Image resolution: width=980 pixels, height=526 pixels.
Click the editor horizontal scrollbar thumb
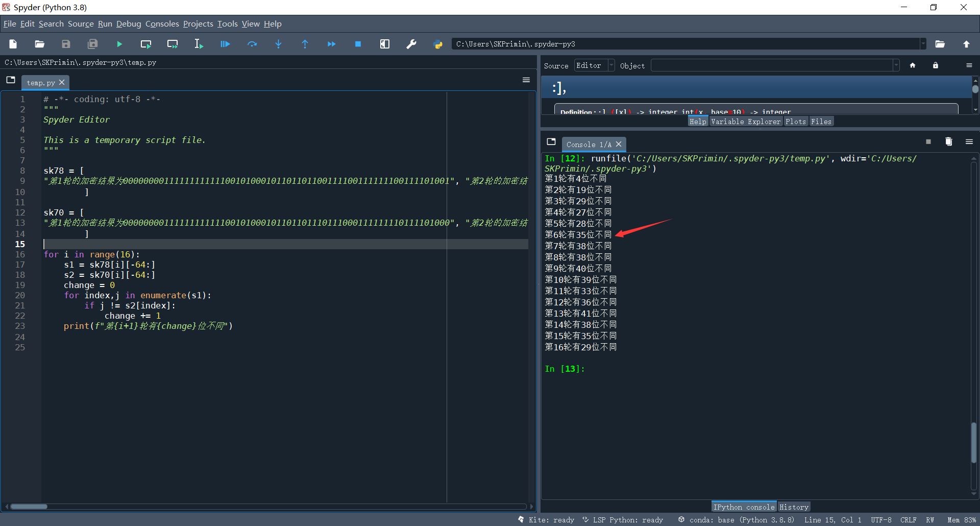pos(29,507)
